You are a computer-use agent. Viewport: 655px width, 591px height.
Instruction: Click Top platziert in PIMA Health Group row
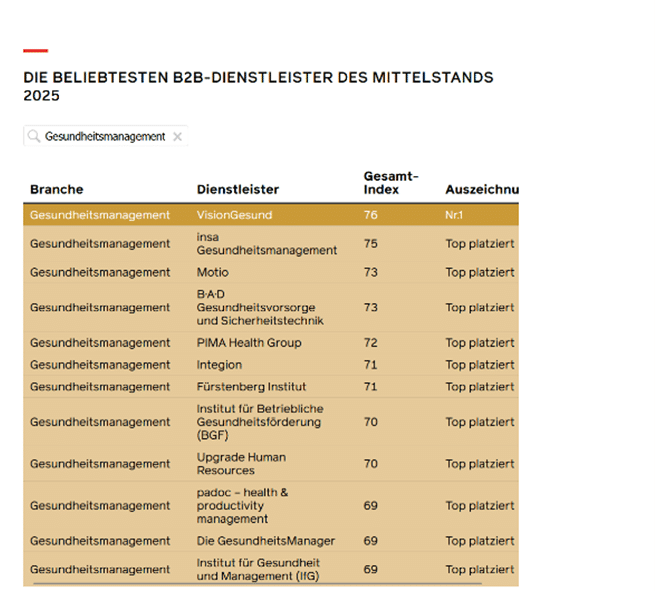480,342
